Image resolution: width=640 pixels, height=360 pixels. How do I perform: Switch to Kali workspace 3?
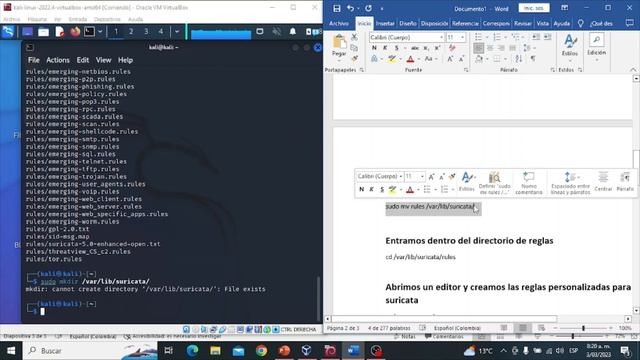[x=146, y=31]
